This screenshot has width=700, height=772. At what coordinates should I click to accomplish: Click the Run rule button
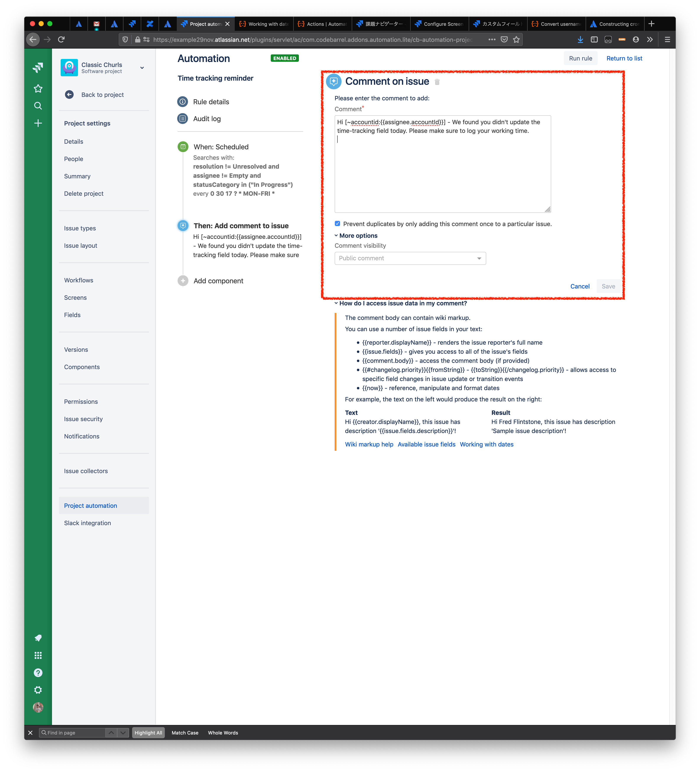point(580,58)
